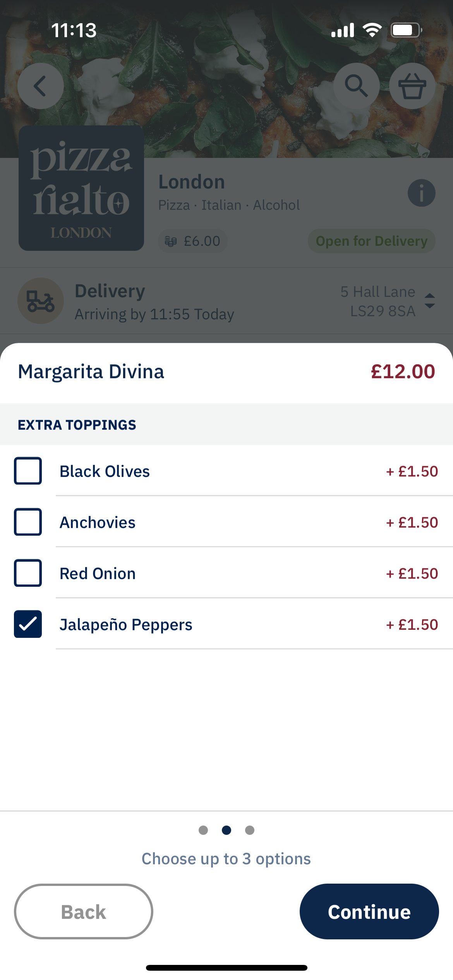The image size is (453, 980).
Task: Tap the Wi-Fi status icon
Action: (x=372, y=30)
